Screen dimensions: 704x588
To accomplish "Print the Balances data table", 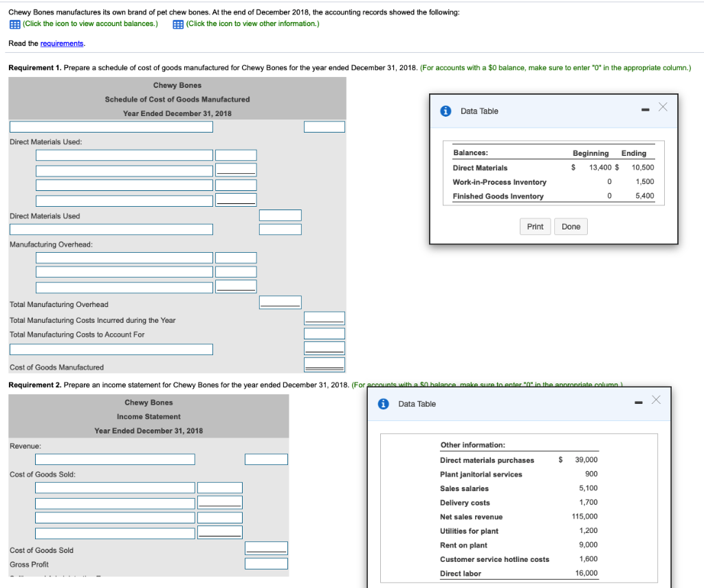I will point(535,227).
